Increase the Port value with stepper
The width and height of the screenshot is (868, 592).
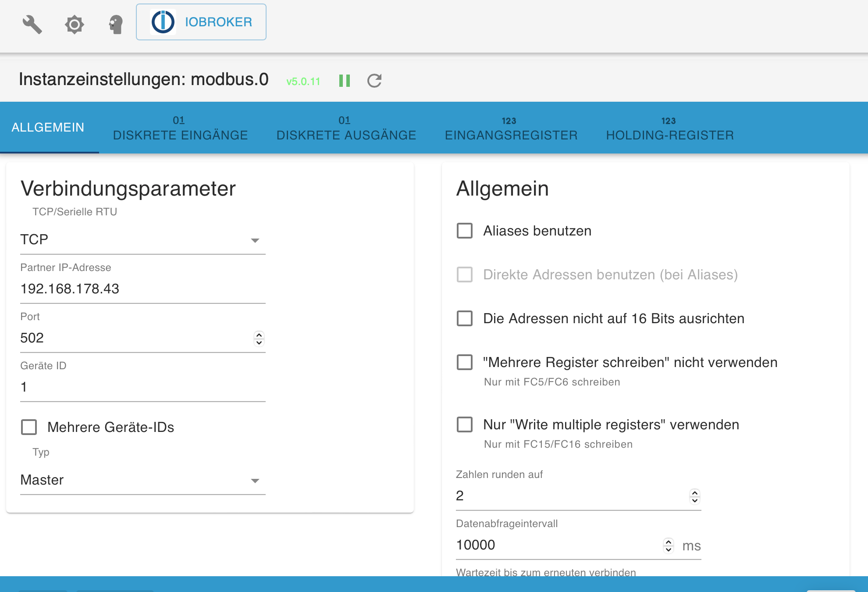(259, 335)
